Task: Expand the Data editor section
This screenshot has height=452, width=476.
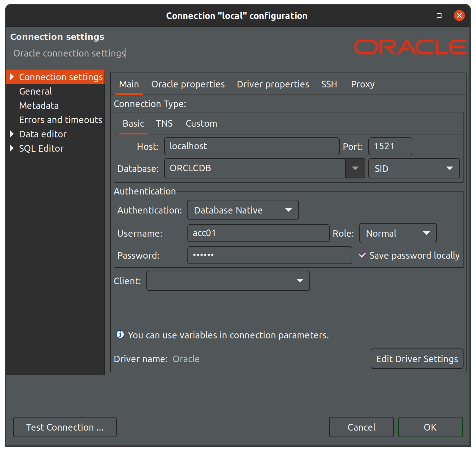Action: point(12,134)
